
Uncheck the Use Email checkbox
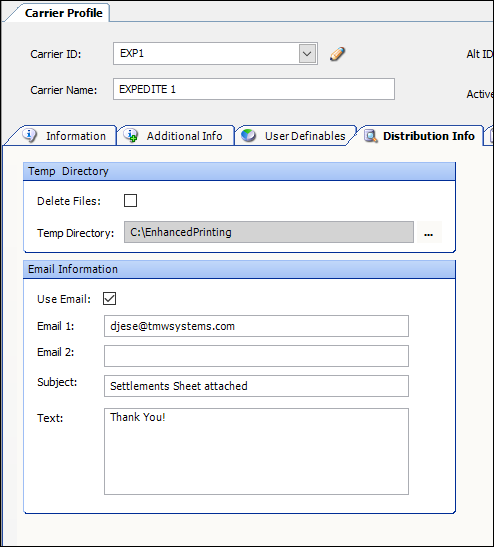(x=110, y=299)
